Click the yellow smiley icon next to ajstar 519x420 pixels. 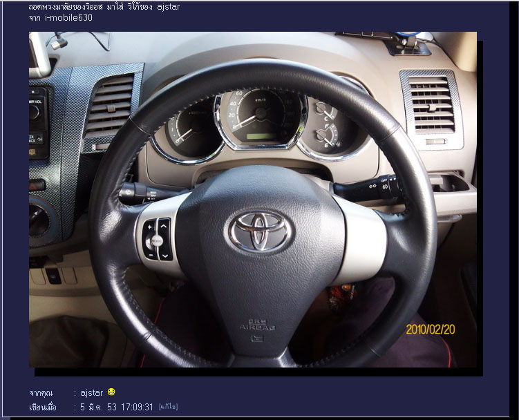tap(111, 392)
